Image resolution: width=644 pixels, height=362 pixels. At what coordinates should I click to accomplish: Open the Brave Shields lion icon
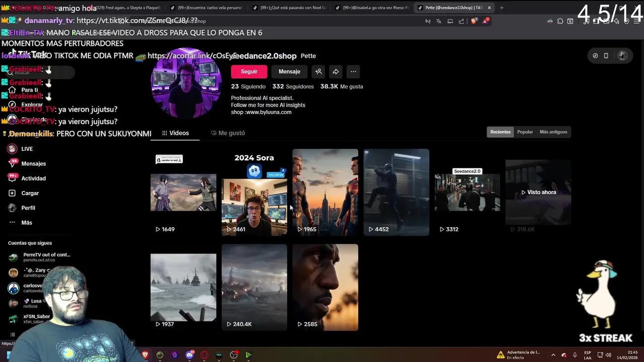click(473, 21)
